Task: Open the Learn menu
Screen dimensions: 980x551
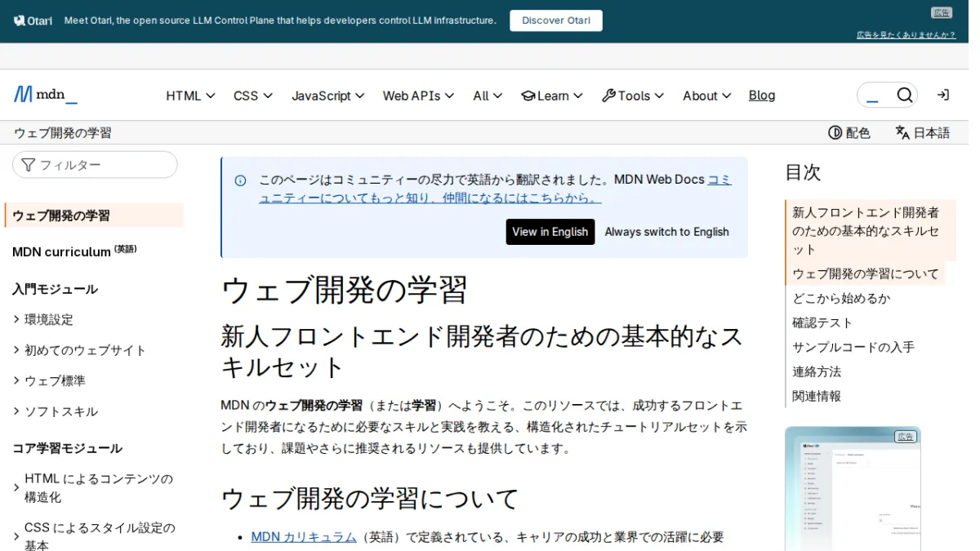Action: (552, 96)
